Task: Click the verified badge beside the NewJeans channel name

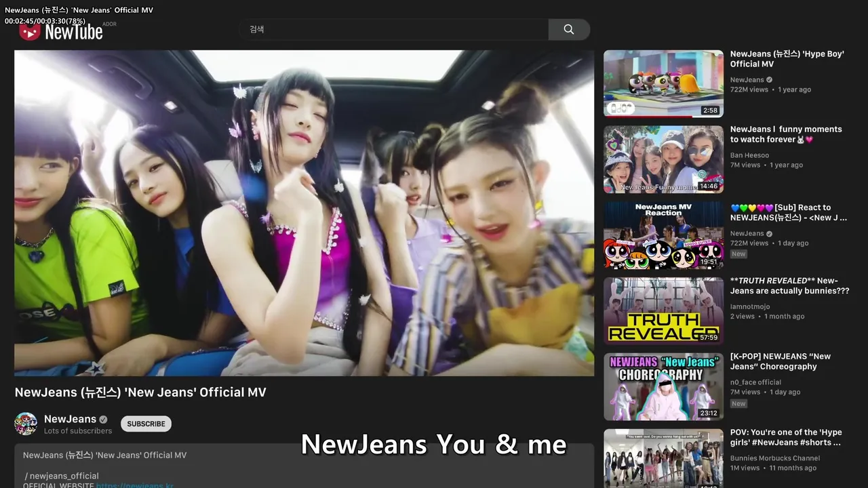Action: 104,420
